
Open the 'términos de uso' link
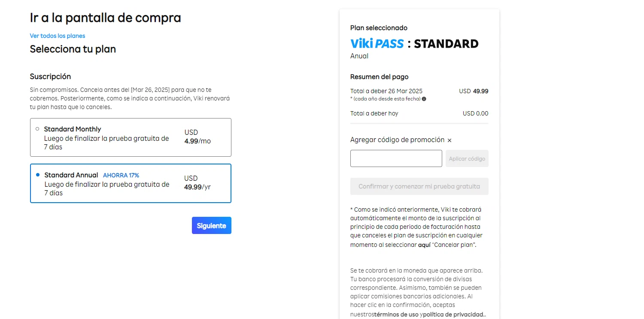point(395,314)
